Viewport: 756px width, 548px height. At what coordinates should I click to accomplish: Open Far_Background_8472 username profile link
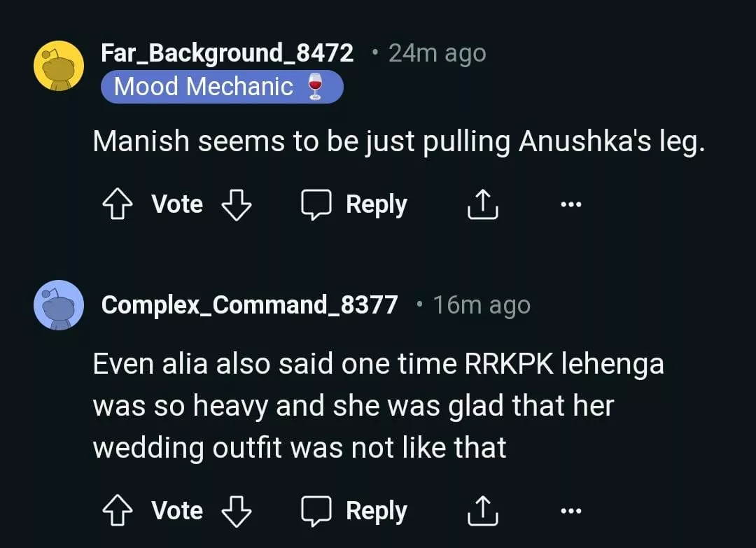click(x=227, y=53)
